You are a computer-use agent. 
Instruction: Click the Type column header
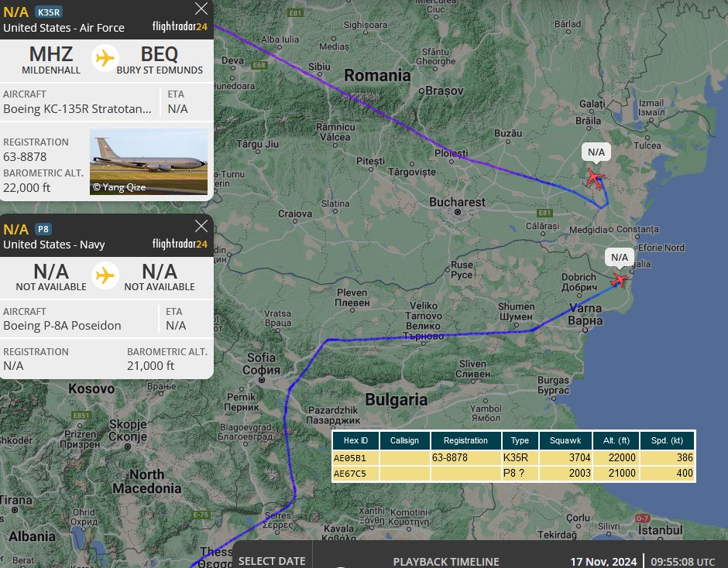point(520,440)
